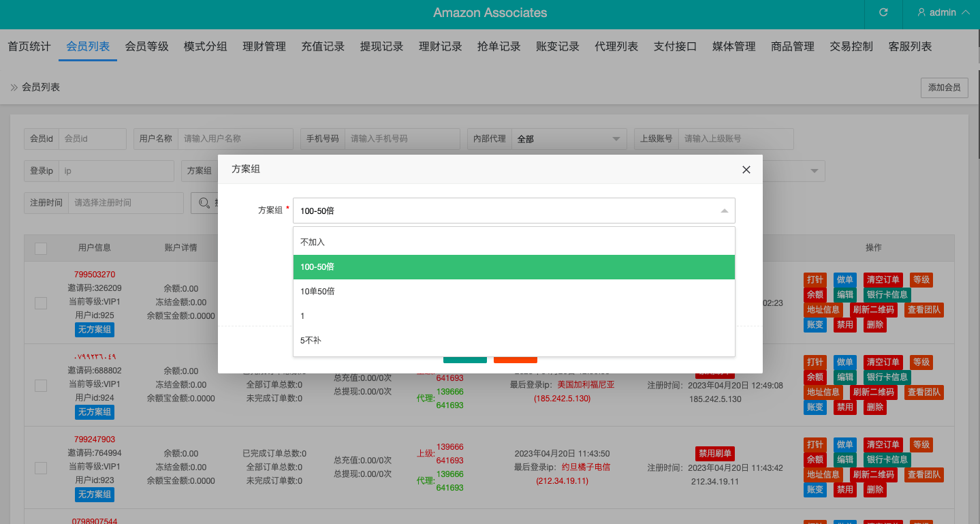Viewport: 980px width, 524px height.
Task: Toggle the select-all checkbox in table header
Action: 39,247
